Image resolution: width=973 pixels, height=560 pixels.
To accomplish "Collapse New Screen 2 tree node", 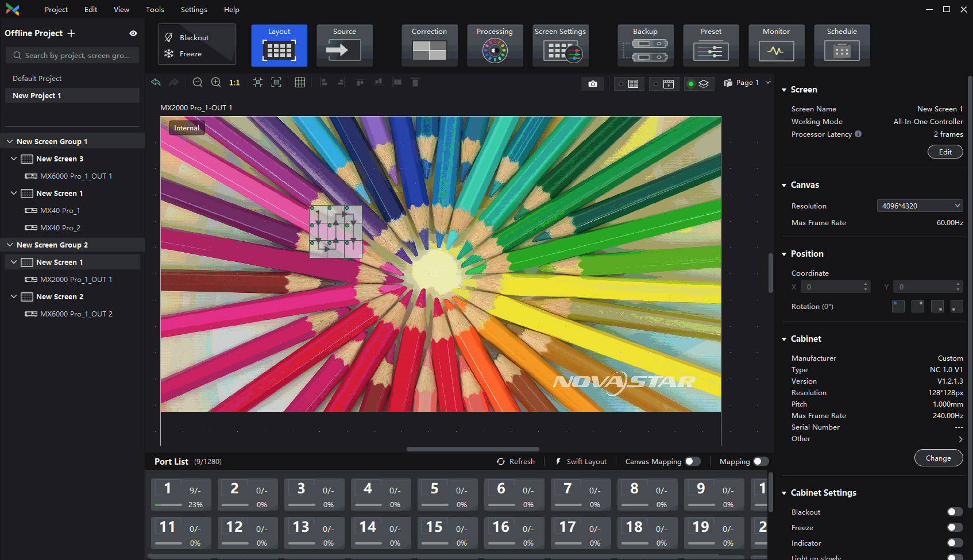I will (x=14, y=296).
